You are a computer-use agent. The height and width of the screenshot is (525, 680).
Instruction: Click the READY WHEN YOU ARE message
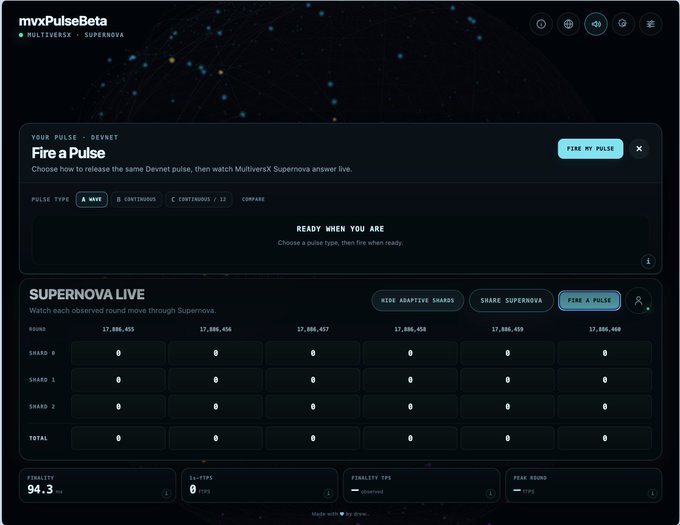tap(340, 229)
